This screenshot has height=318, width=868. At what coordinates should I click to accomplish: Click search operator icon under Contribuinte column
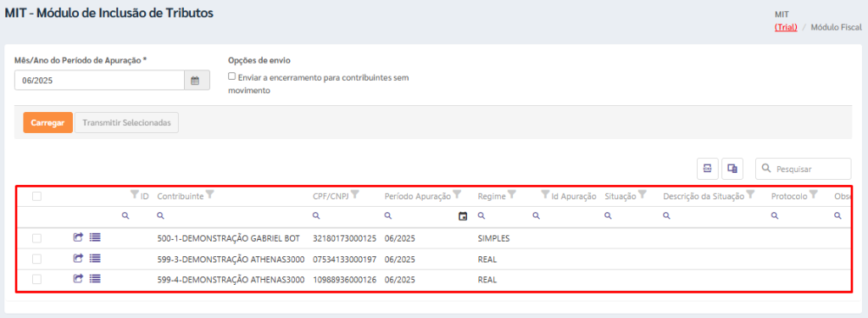click(x=160, y=216)
